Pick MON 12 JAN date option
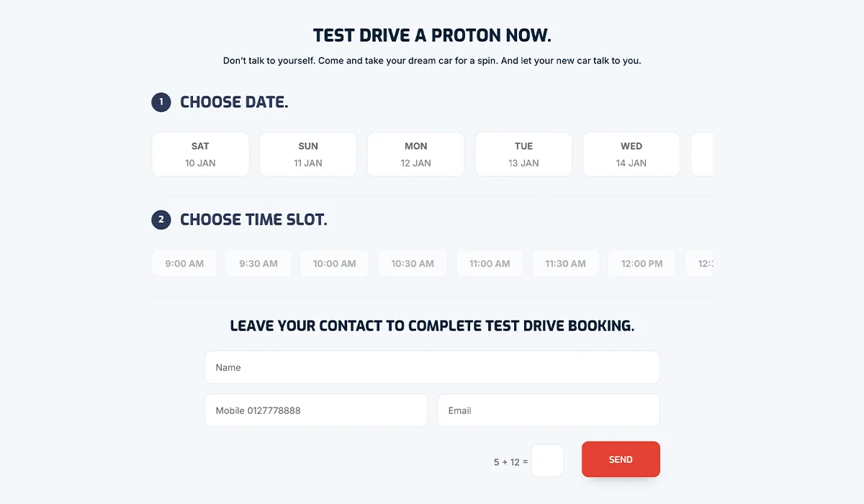Image resolution: width=864 pixels, height=504 pixels. (x=415, y=154)
